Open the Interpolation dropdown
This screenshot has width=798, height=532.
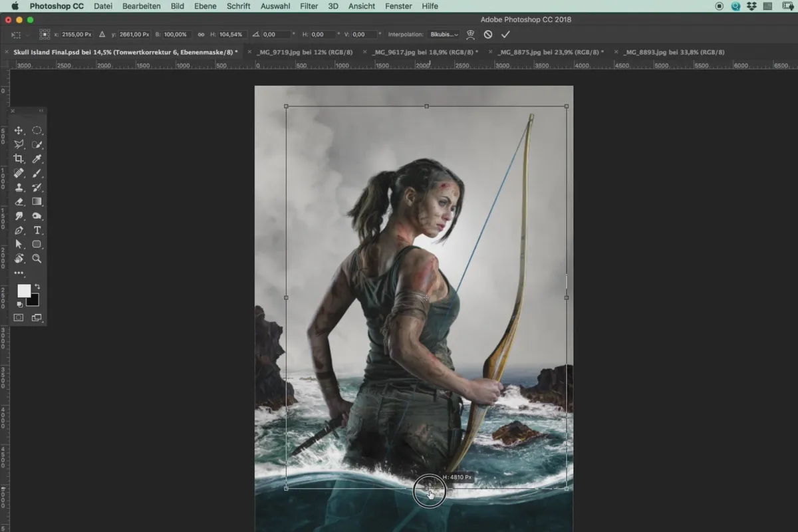[x=444, y=35]
